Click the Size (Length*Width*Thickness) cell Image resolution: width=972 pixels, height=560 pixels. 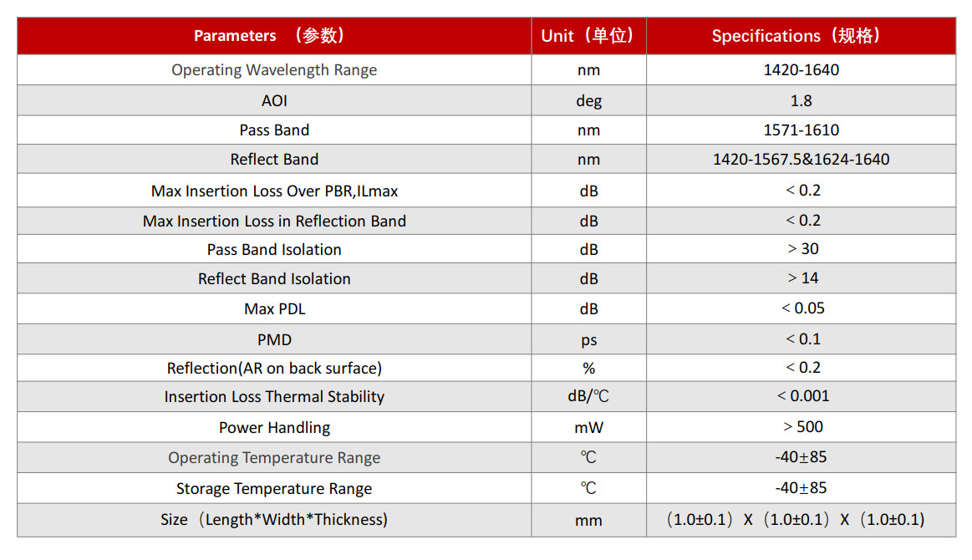(x=274, y=520)
